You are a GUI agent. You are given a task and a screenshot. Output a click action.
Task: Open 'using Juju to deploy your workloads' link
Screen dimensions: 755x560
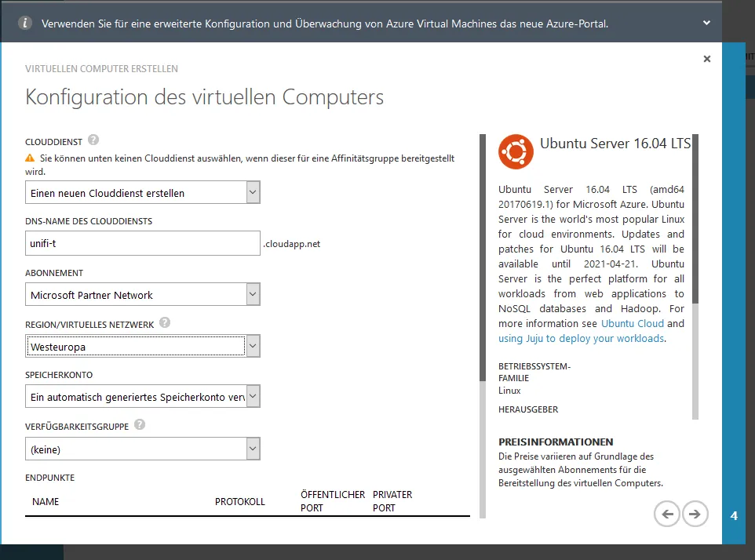click(582, 338)
